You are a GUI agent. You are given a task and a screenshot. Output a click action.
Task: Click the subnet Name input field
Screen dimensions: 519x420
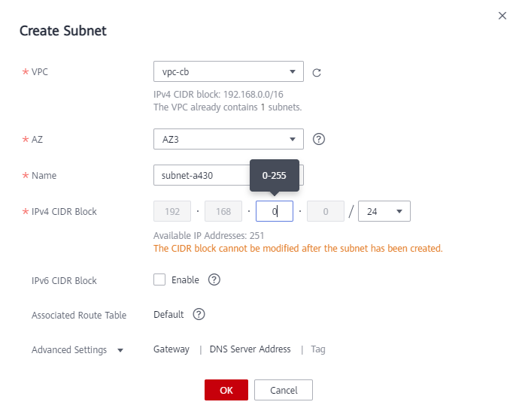(201, 176)
